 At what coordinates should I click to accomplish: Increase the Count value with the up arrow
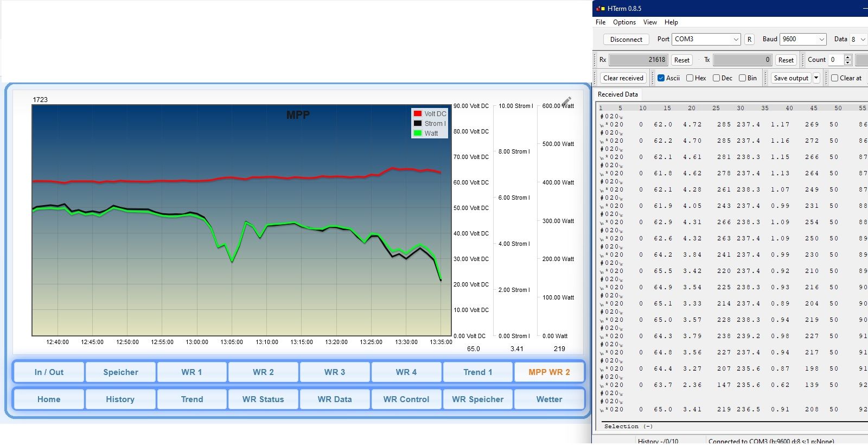pyautogui.click(x=848, y=57)
